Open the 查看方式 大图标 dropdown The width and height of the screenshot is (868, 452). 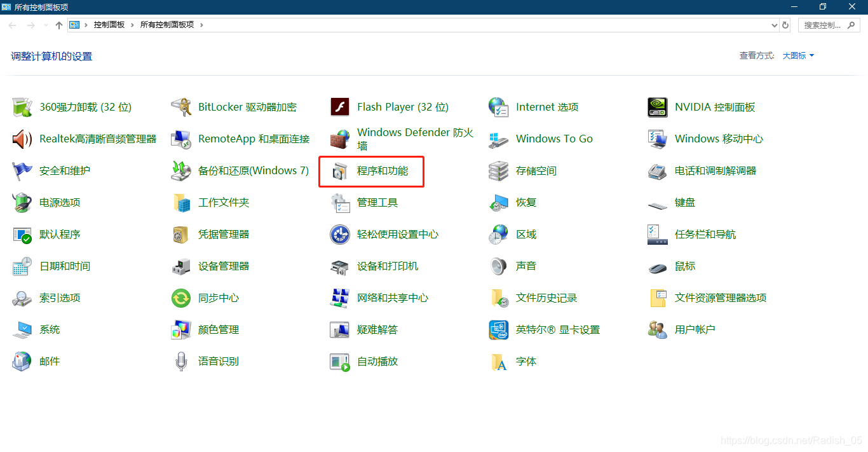798,56
